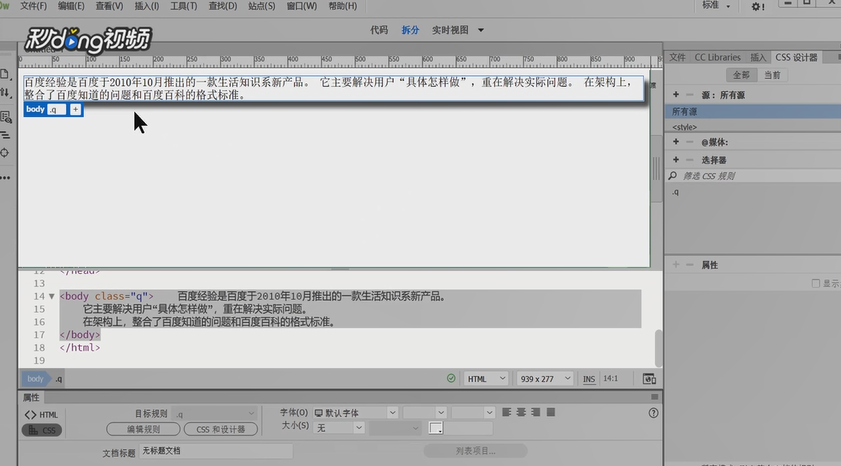This screenshot has width=841, height=466.
Task: Click the green no-errors check icon
Action: point(451,379)
